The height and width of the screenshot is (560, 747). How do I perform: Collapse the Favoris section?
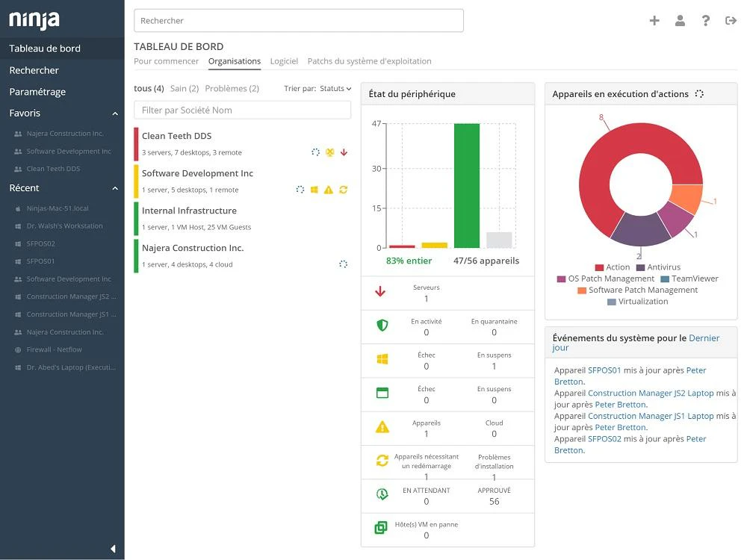click(115, 113)
